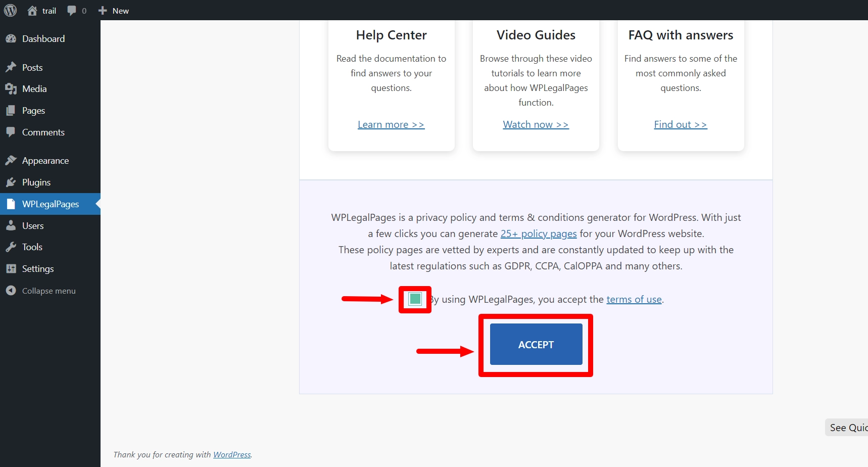
Task: Click the Media library icon
Action: click(11, 89)
